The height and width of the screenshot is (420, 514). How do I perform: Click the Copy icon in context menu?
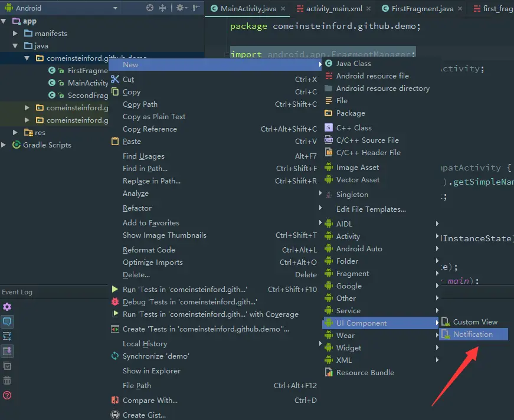115,91
